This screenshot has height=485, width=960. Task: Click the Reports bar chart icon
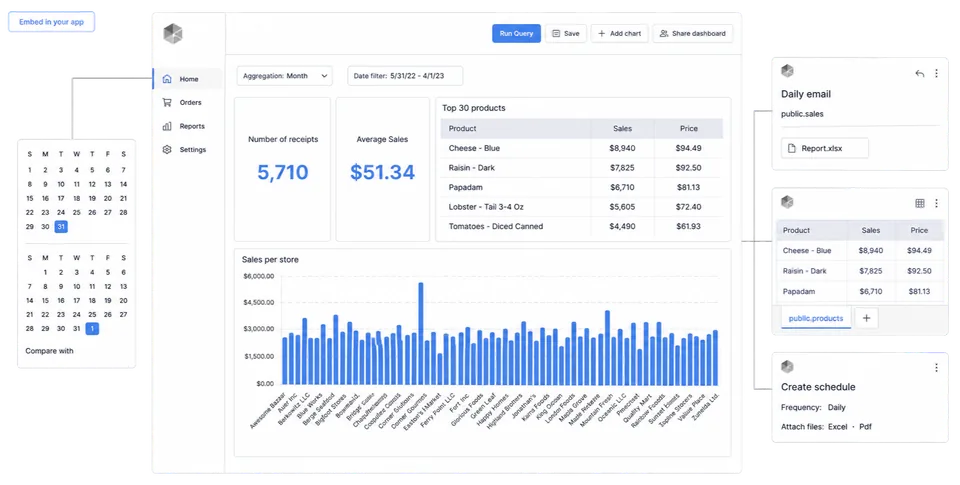[x=167, y=126]
